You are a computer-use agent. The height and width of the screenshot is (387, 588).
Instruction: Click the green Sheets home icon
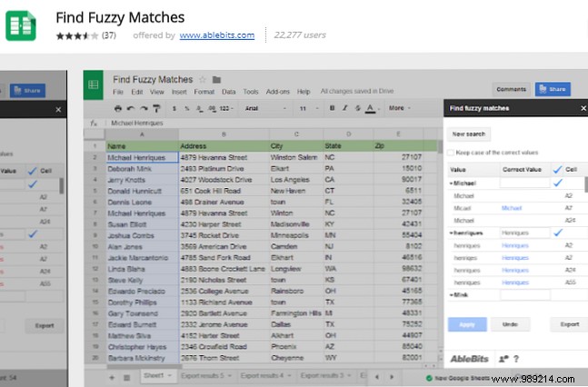click(x=93, y=84)
